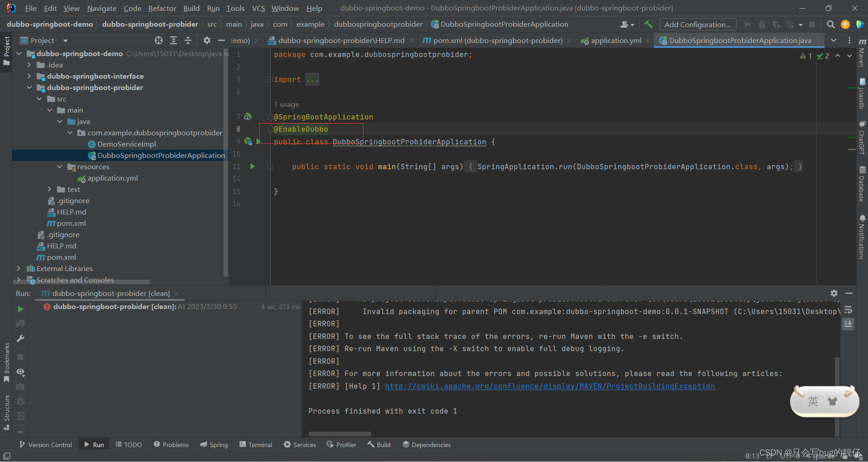868x462 pixels.
Task: Open Terminal tool window tab
Action: click(256, 445)
